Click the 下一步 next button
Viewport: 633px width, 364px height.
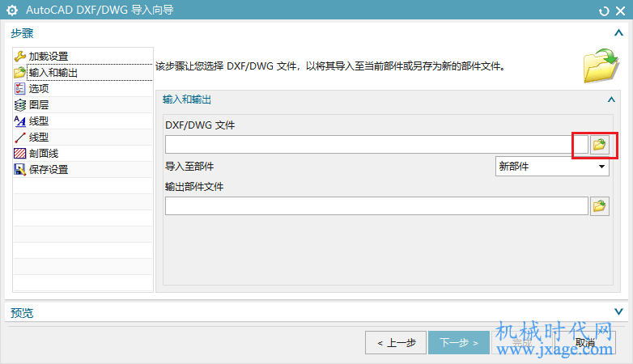[x=459, y=343]
